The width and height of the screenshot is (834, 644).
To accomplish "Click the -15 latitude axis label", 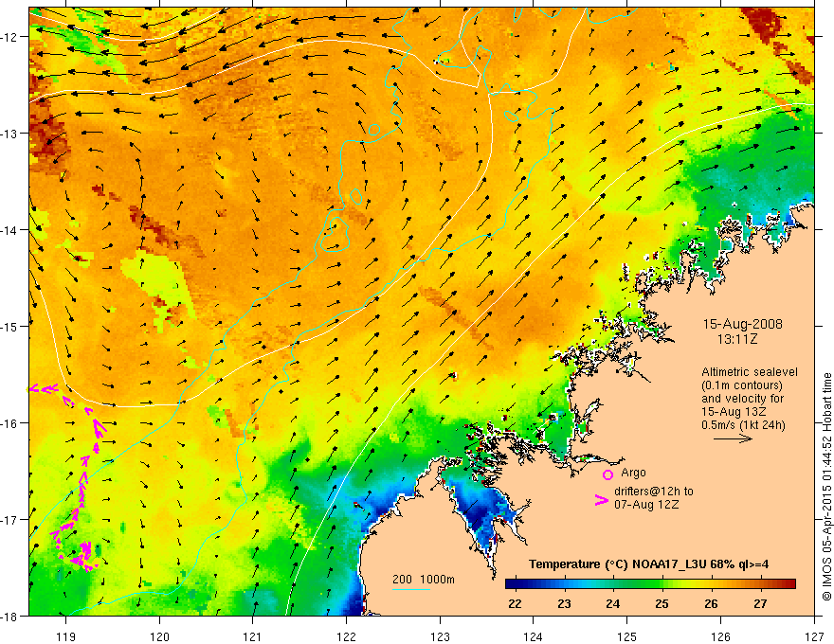I will tap(9, 326).
